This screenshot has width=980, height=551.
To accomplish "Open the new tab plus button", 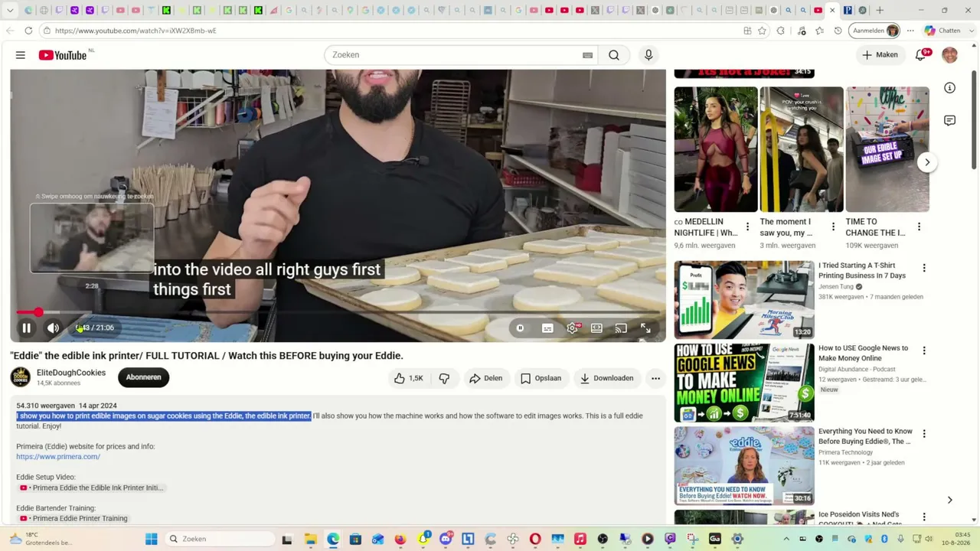I will click(880, 10).
